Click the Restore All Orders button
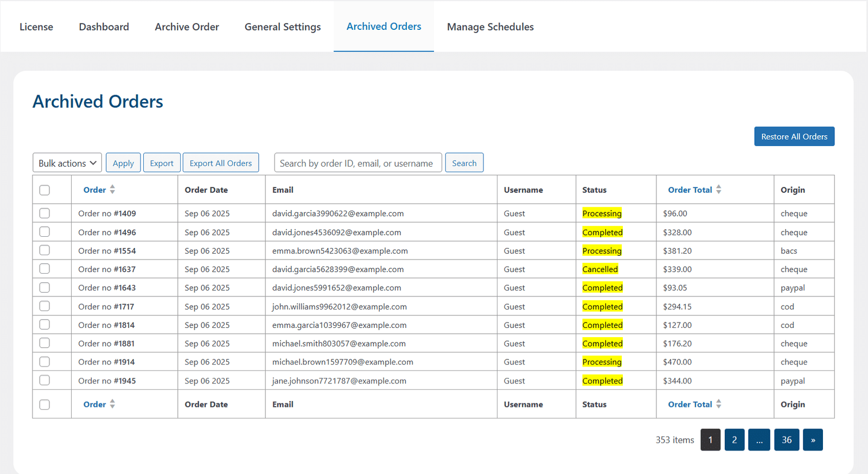The height and width of the screenshot is (474, 868). (x=794, y=136)
